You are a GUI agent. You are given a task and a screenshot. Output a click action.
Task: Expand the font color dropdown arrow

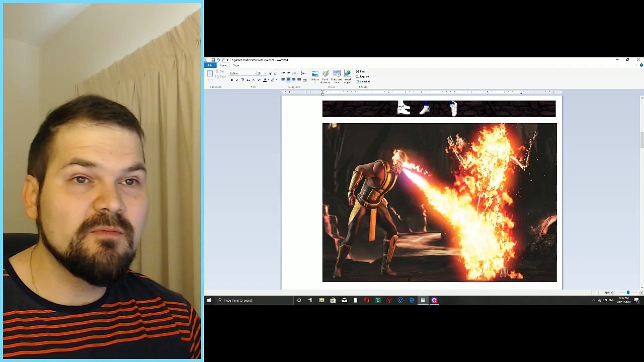coord(269,80)
